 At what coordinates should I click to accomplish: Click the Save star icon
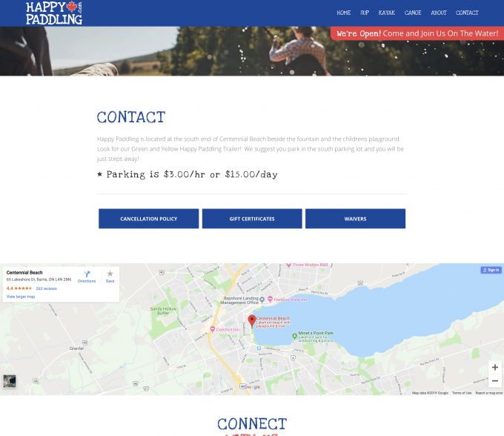[x=110, y=275]
